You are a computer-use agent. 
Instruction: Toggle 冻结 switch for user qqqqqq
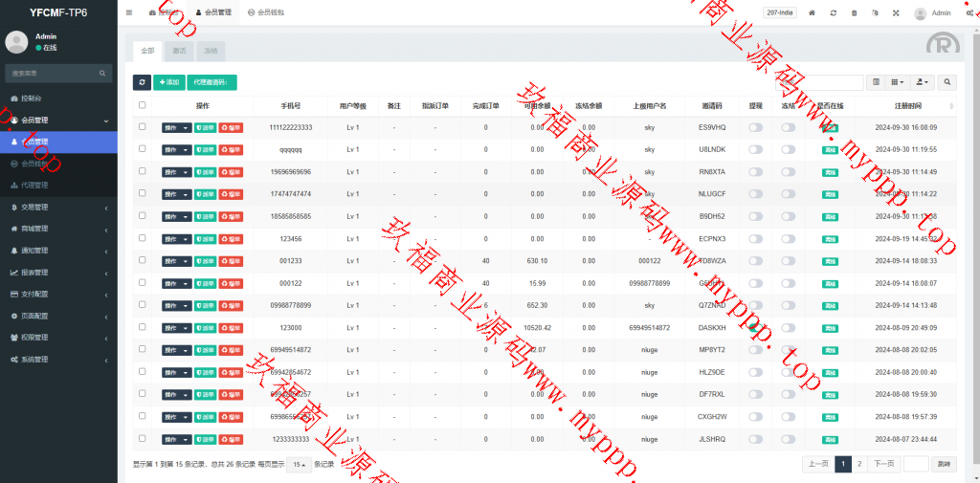[x=788, y=149]
